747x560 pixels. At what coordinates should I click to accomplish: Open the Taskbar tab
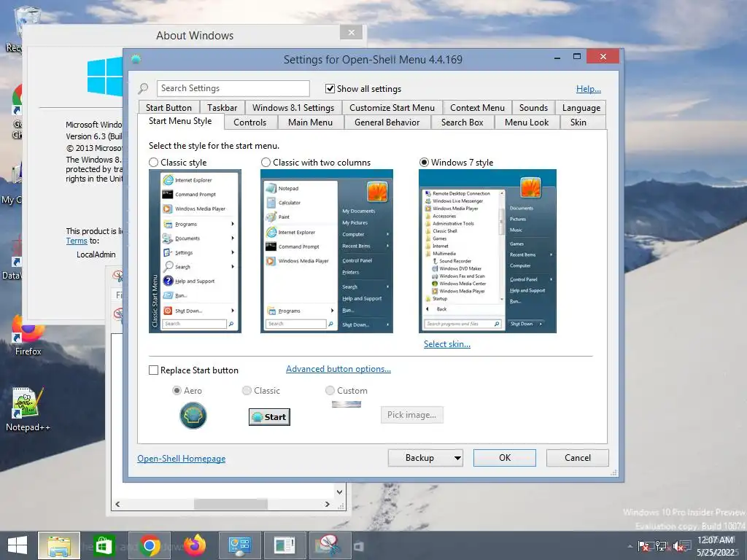[x=222, y=108]
